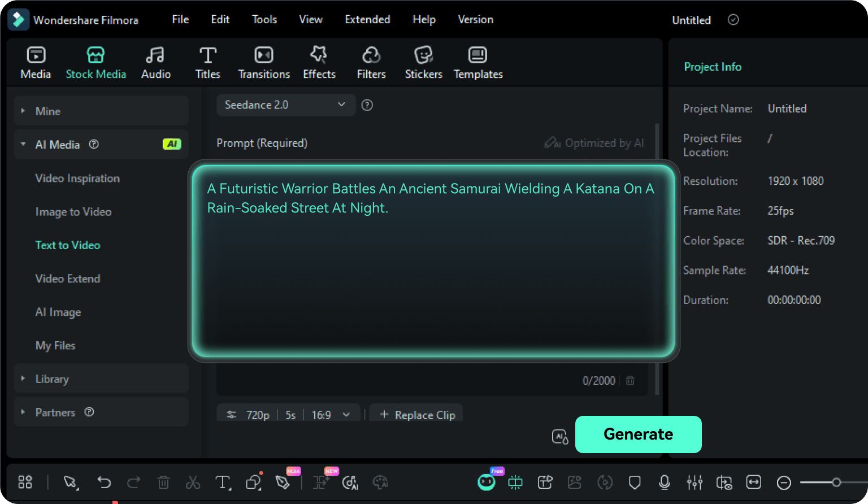Screen dimensions: 868x504
Task: Open the Extended menu
Action: coord(367,19)
